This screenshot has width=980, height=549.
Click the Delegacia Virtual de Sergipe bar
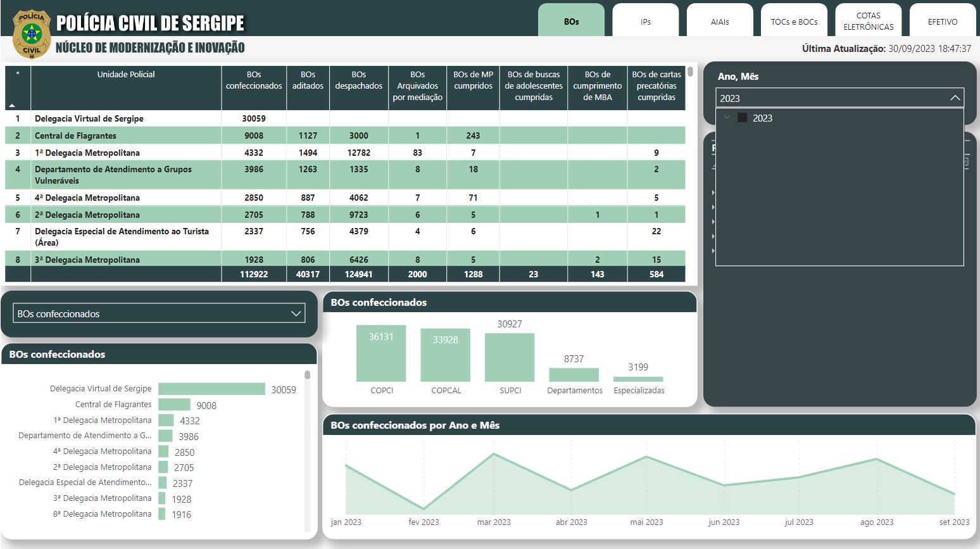point(211,389)
